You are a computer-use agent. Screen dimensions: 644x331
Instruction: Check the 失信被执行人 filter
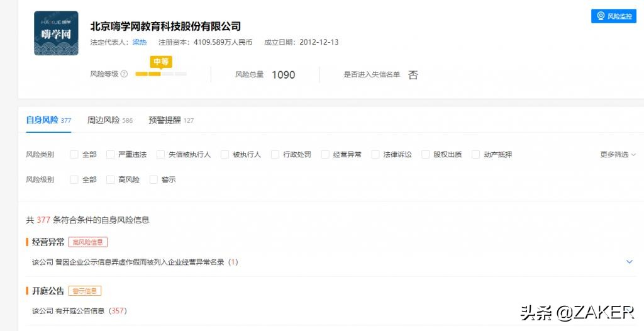coord(160,155)
